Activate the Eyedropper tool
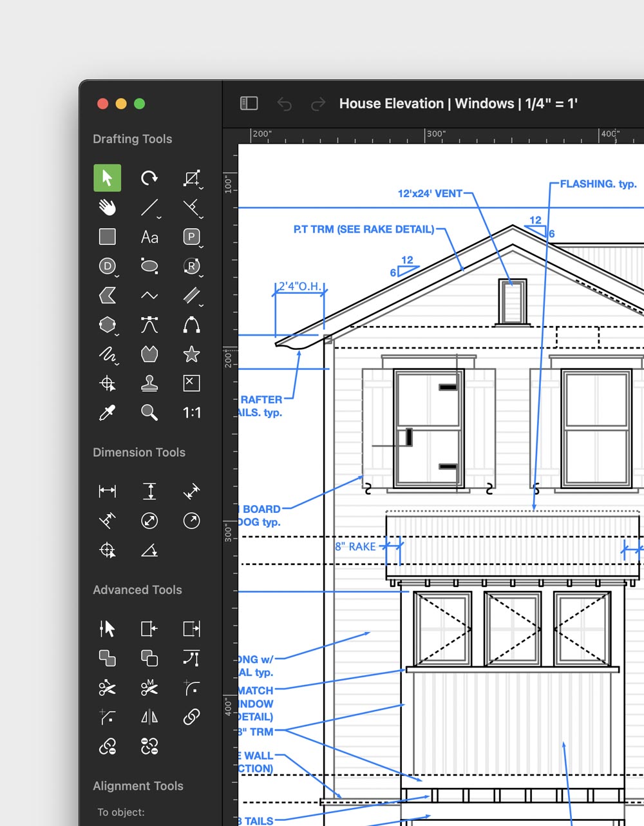This screenshot has height=826, width=644. click(x=107, y=412)
